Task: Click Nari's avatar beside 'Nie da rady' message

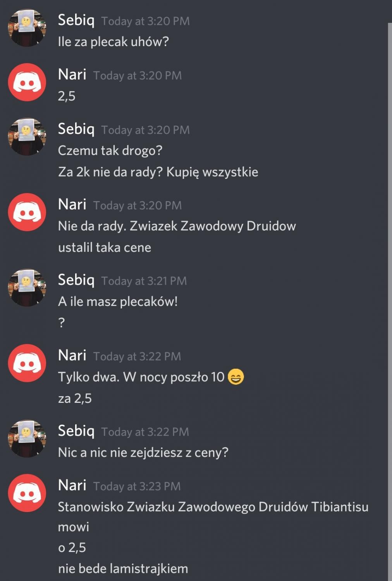Action: pos(27,212)
